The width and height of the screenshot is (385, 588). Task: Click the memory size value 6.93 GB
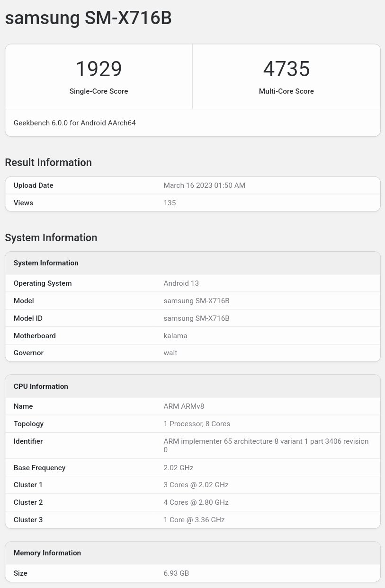(x=176, y=573)
